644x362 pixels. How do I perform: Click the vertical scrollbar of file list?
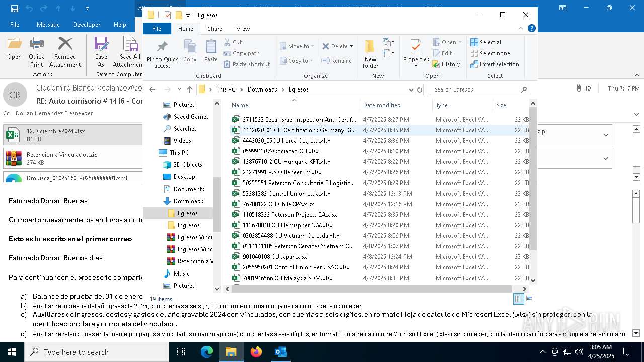coord(533,178)
